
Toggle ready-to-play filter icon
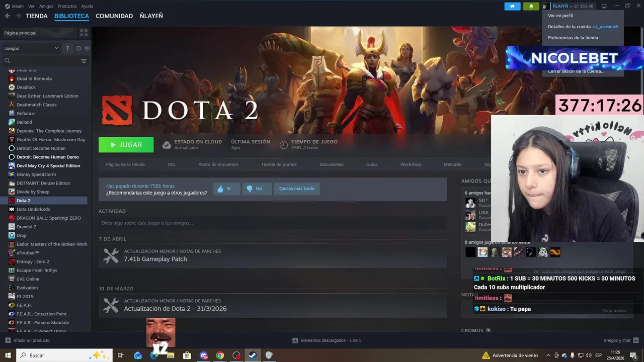87,48
